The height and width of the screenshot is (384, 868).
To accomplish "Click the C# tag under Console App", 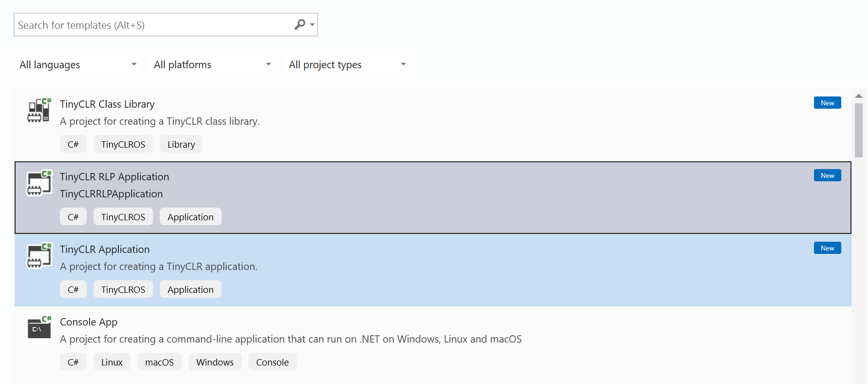I will pos(73,362).
